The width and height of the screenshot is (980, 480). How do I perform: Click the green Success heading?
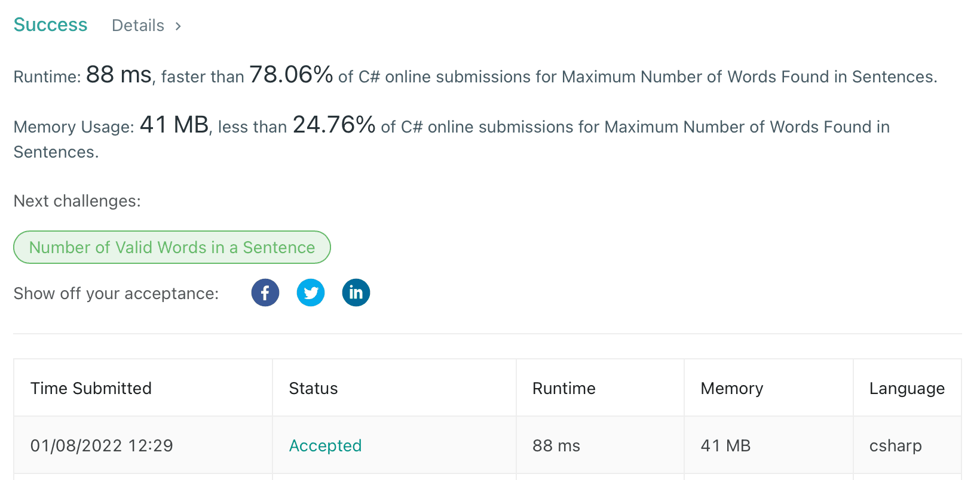[51, 25]
